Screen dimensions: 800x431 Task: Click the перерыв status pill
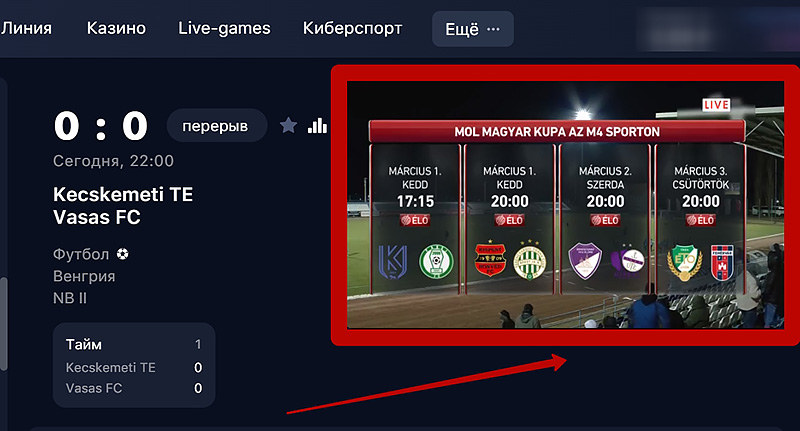coord(217,125)
